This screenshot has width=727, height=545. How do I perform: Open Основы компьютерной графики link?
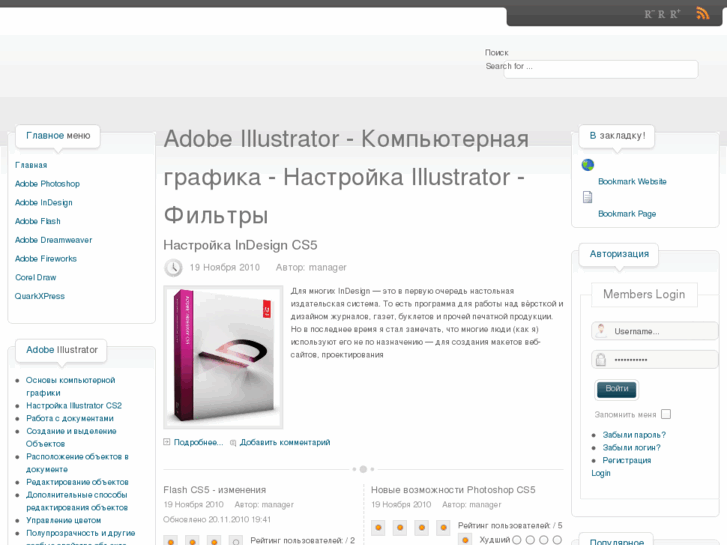click(70, 386)
